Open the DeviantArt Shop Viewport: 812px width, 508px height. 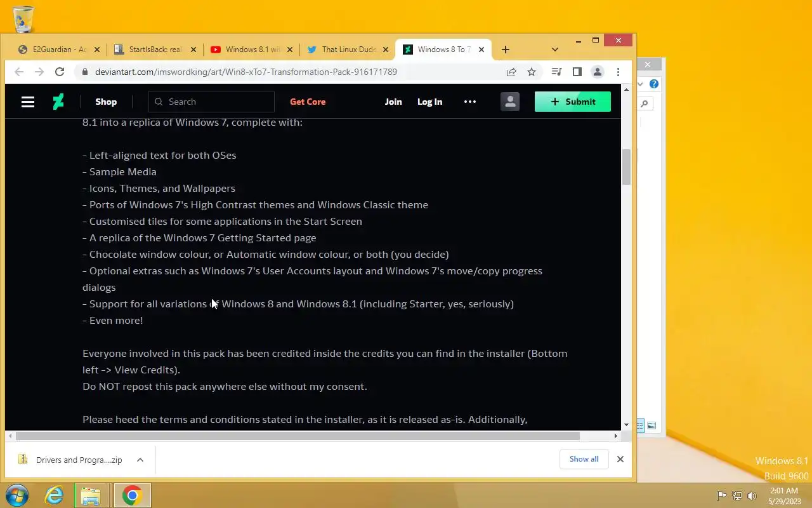pos(106,102)
